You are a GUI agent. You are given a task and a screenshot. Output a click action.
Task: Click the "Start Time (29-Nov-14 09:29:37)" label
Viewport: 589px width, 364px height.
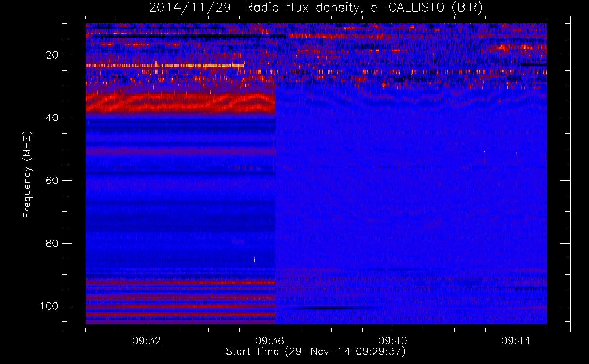[316, 352]
